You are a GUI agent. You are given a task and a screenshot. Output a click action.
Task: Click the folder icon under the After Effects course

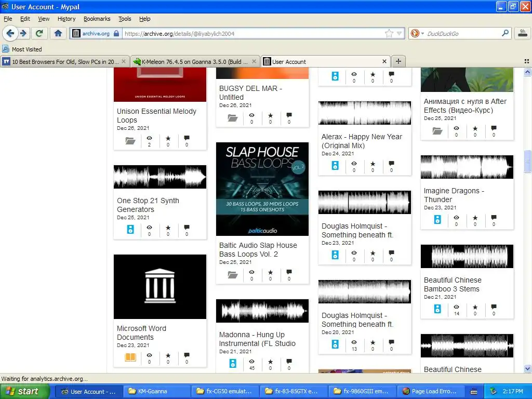pyautogui.click(x=437, y=131)
